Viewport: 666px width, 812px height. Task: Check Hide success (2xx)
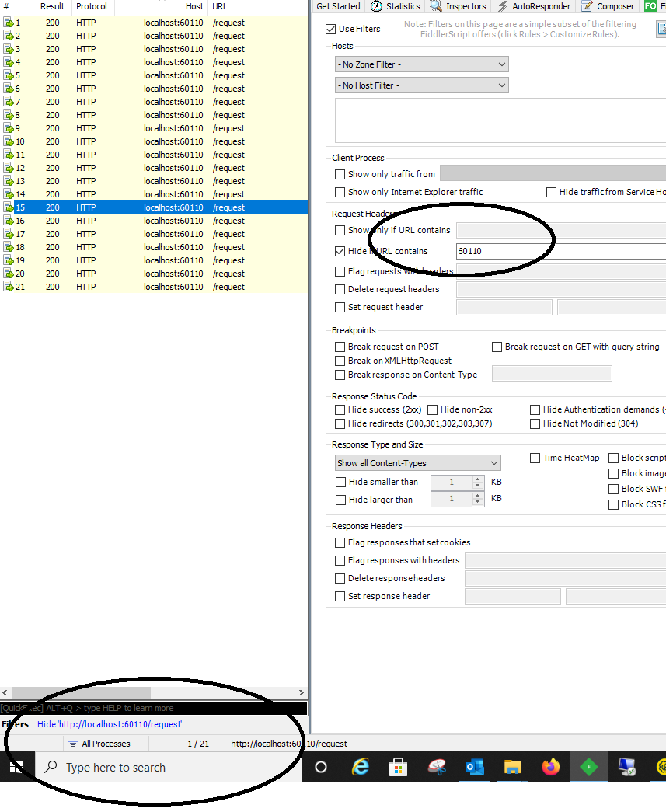tap(340, 409)
